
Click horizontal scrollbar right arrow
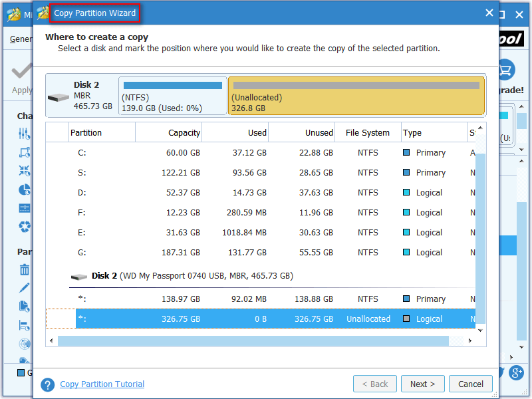[x=470, y=340]
